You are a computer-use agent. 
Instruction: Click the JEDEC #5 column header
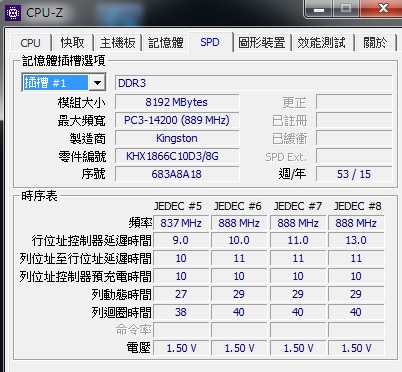pyautogui.click(x=178, y=206)
